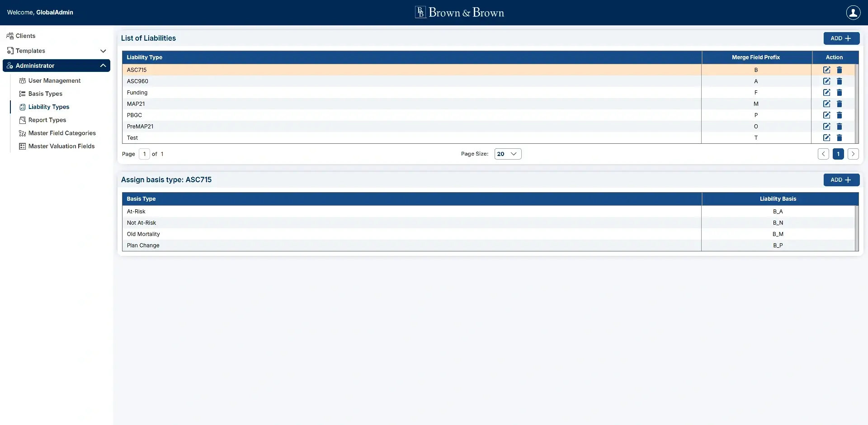Delete the Funding liability type
868x425 pixels.
(840, 92)
